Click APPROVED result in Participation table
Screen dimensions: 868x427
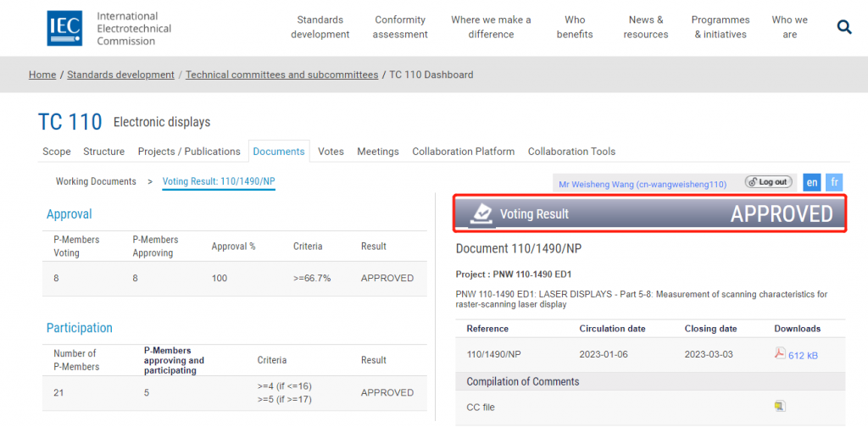387,393
